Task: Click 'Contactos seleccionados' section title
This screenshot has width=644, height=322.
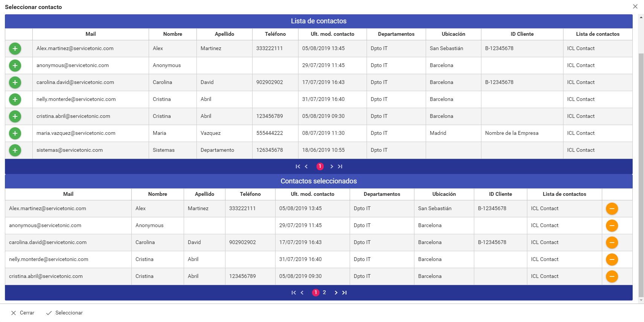Action: coord(318,181)
